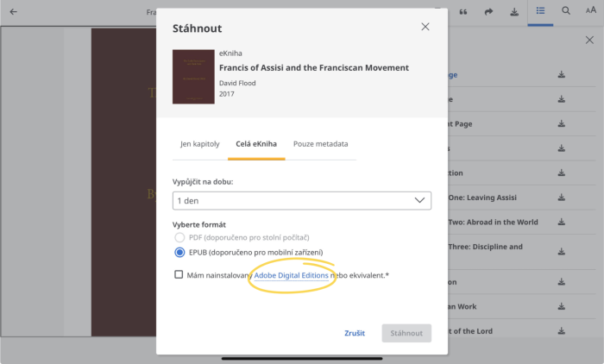Viewport: 604px width, 364px height.
Task: Open the Adobe Digital Editions link
Action: click(292, 275)
